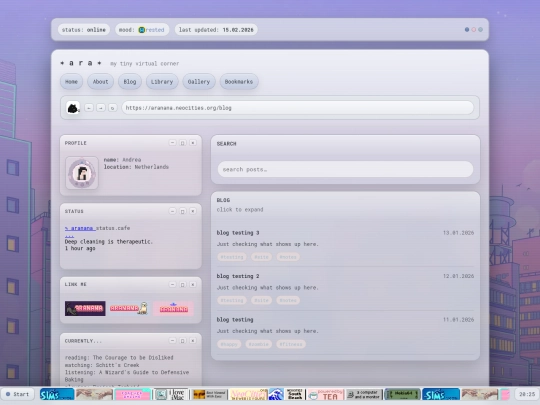The height and width of the screenshot is (405, 540).
Task: Open the Library nav tab
Action: (x=162, y=82)
